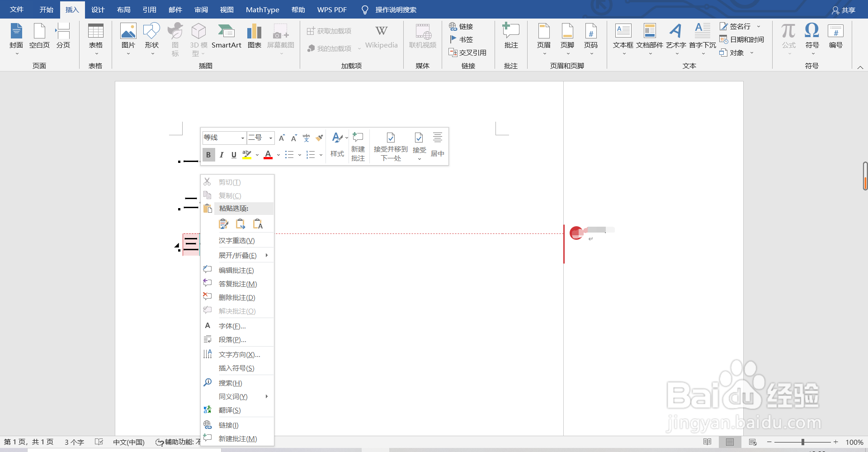Open 字体(F)... from context menu
The width and height of the screenshot is (868, 452).
pyautogui.click(x=237, y=326)
